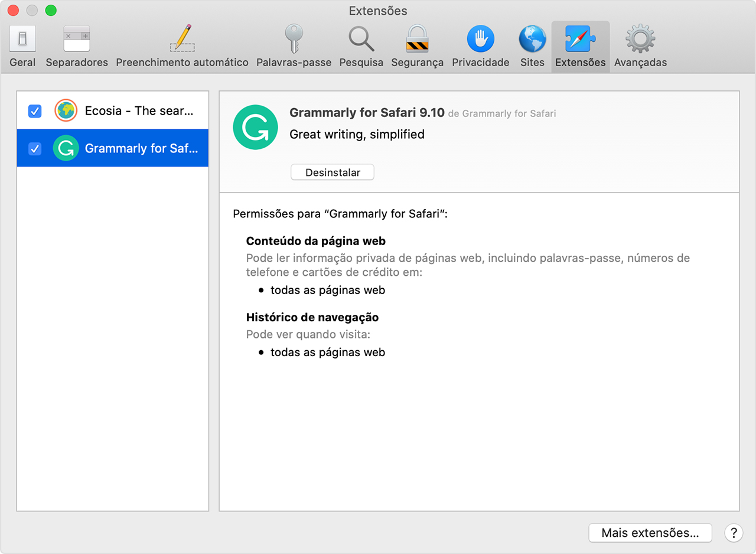The width and height of the screenshot is (756, 554).
Task: Open the Sites globe pane
Action: (532, 47)
